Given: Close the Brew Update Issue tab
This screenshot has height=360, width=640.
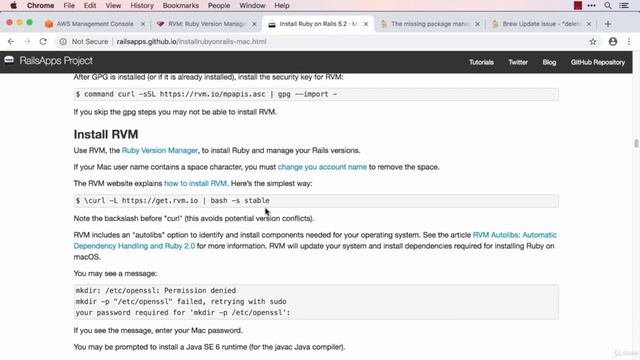Looking at the screenshot, I should [x=589, y=24].
